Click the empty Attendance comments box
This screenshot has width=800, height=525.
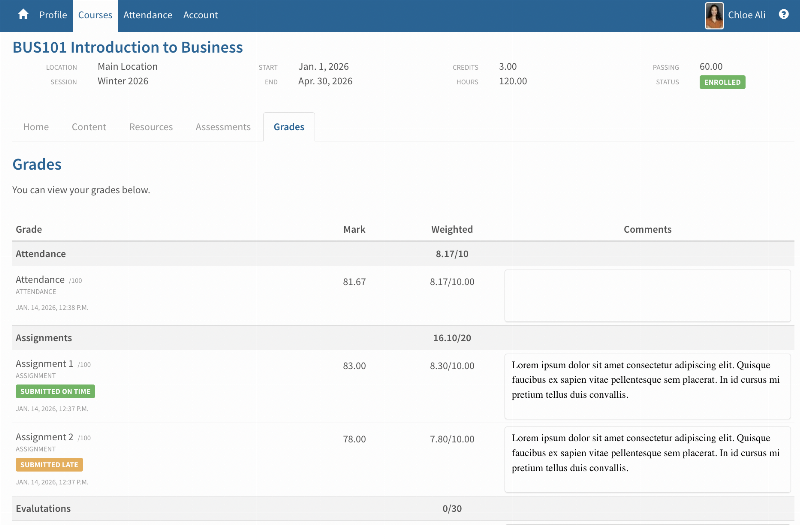pyautogui.click(x=647, y=296)
